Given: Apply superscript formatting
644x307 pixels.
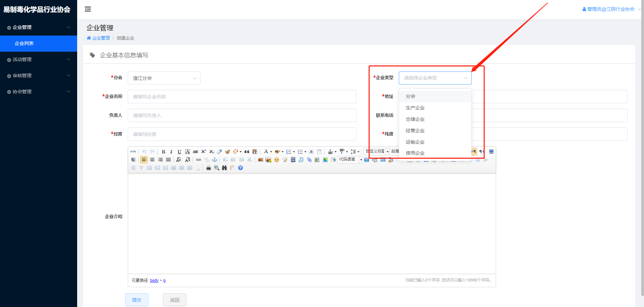Looking at the screenshot, I should tap(204, 152).
